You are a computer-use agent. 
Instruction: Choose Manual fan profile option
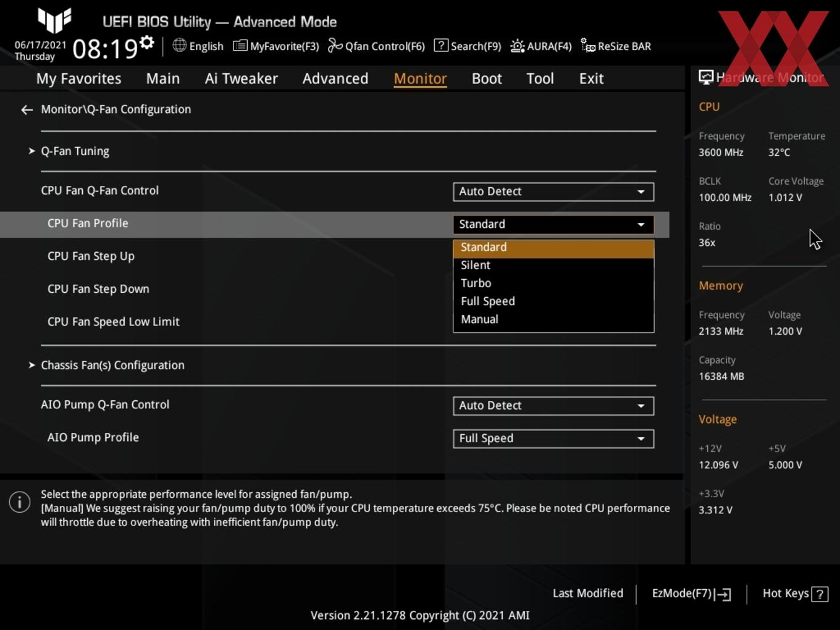pyautogui.click(x=553, y=319)
